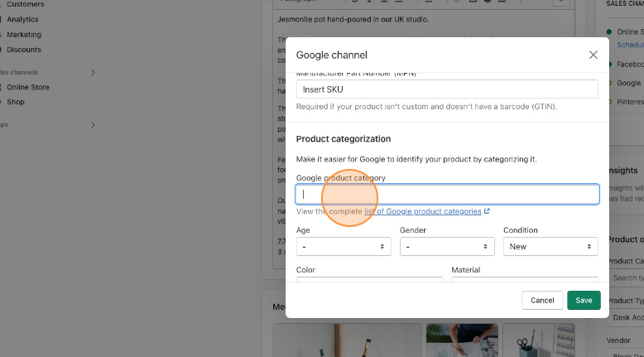Open the Shop sales channel
Image resolution: width=644 pixels, height=357 pixels.
[16, 102]
